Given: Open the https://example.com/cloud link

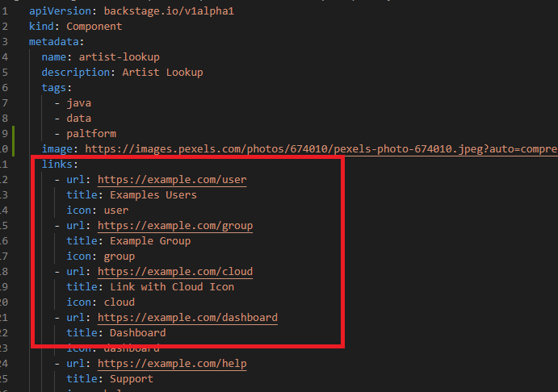Looking at the screenshot, I should (x=175, y=272).
